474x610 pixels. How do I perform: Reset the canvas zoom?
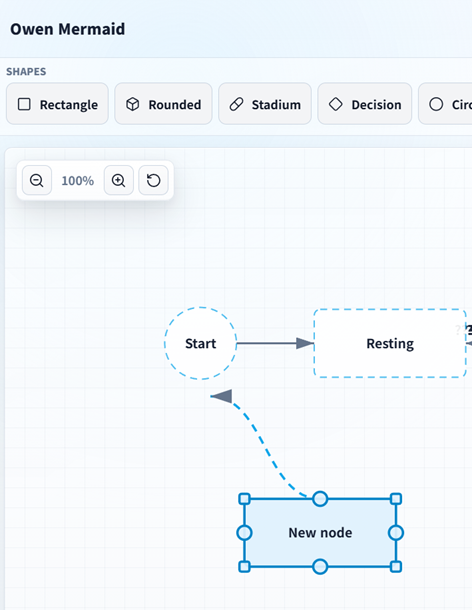click(x=154, y=181)
